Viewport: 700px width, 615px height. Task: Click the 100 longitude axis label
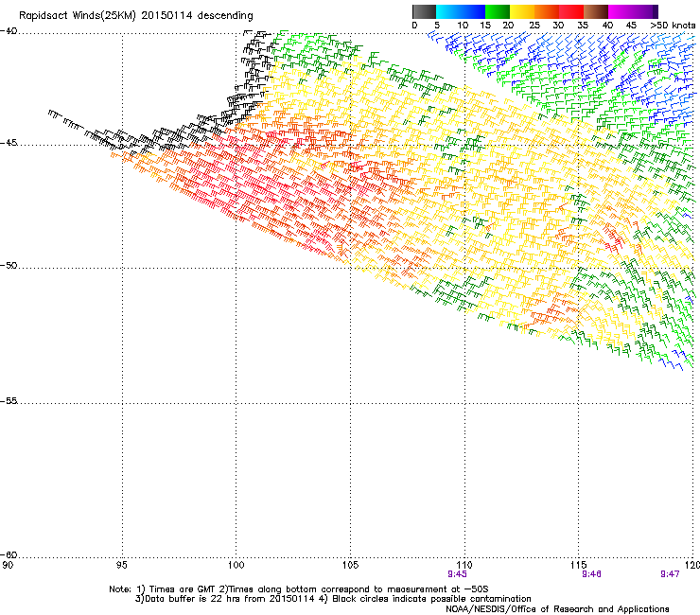pos(236,566)
